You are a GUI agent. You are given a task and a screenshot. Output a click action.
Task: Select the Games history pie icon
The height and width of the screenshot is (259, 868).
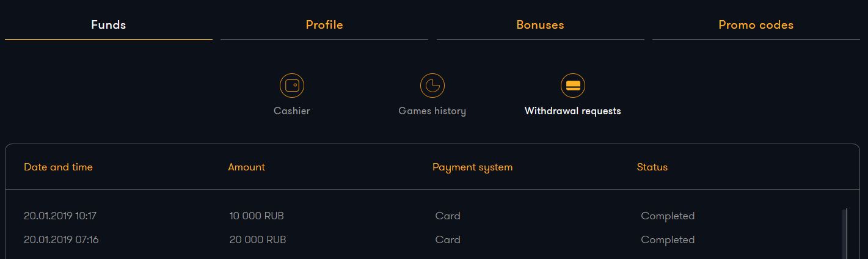coord(432,86)
